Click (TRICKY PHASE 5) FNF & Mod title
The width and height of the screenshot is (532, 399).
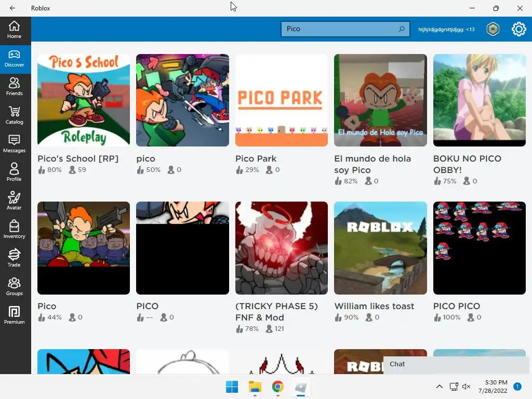point(276,312)
